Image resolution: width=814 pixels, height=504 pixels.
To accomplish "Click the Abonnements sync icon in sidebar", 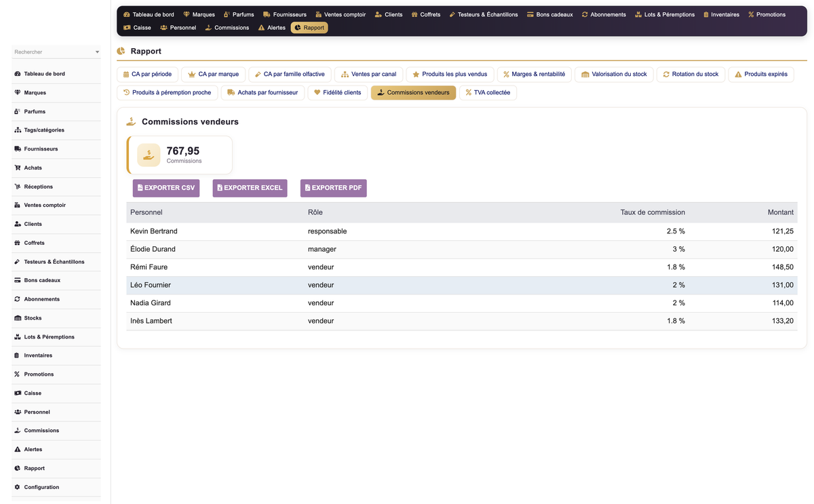I will (x=17, y=299).
